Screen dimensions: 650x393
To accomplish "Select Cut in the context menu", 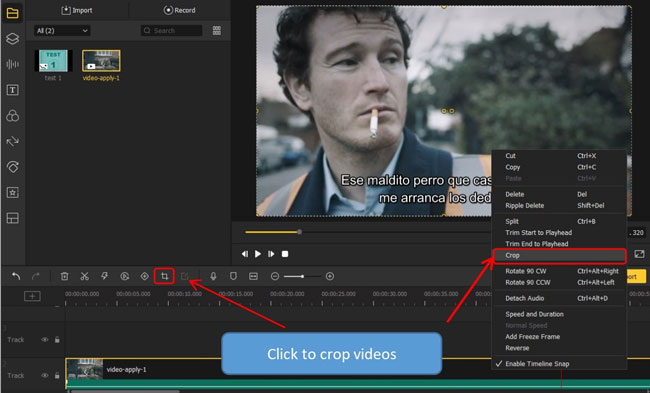I will pyautogui.click(x=559, y=156).
